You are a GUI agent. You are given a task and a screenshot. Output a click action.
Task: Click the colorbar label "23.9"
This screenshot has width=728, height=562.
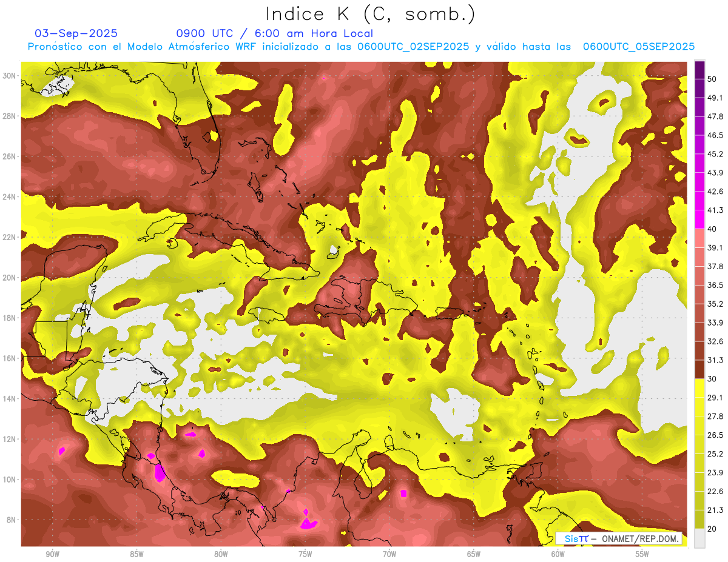(715, 473)
